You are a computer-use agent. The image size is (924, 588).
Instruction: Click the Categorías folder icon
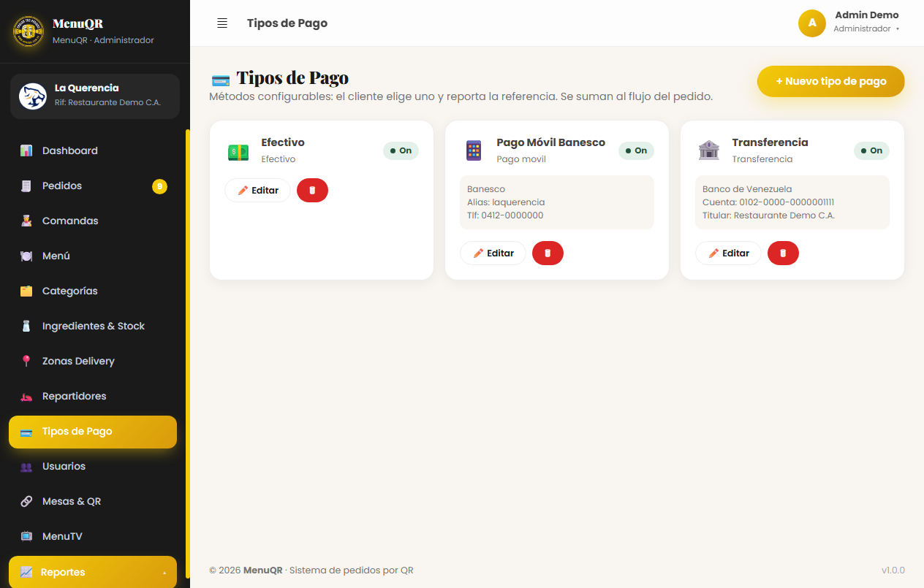(x=26, y=291)
